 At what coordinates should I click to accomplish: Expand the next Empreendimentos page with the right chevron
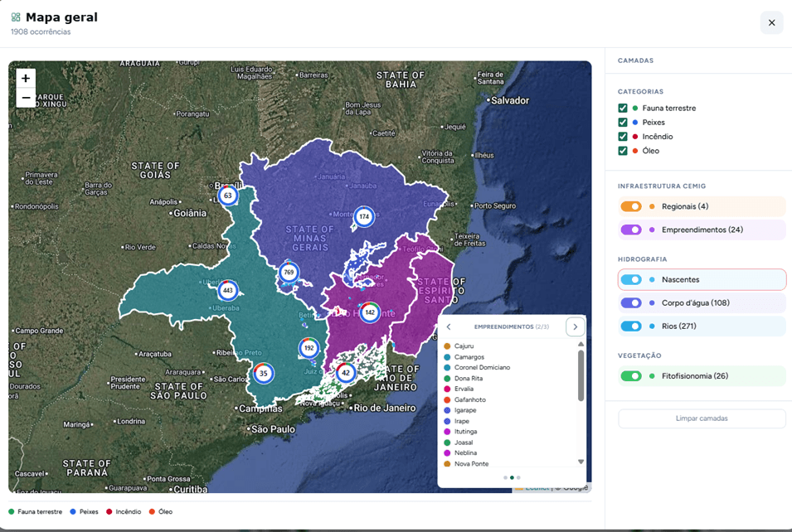click(575, 326)
